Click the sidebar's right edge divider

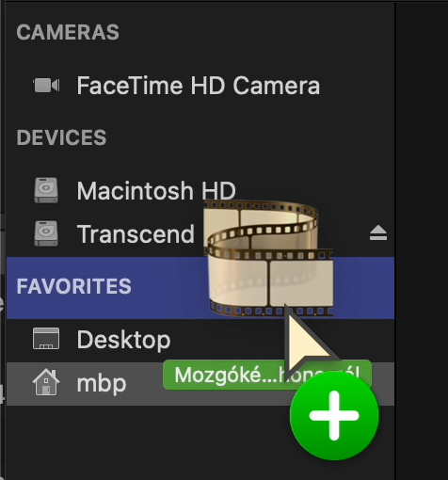tap(395, 240)
